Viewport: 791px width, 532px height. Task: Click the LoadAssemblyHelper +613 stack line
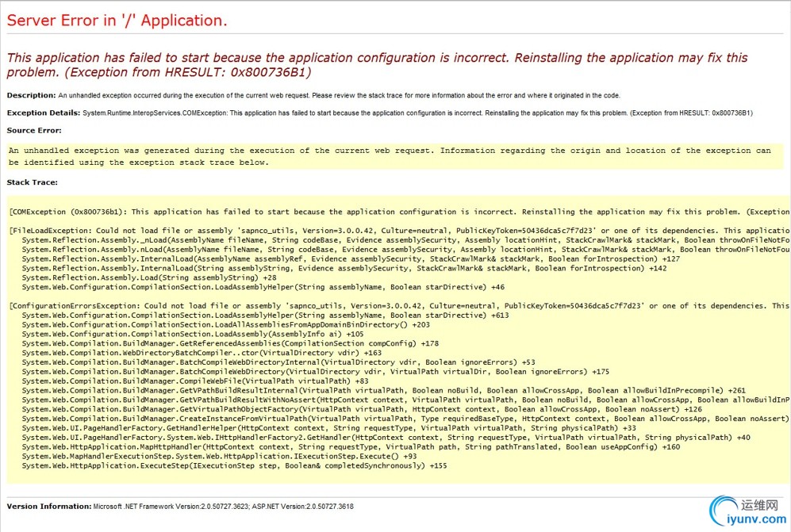pos(265,316)
